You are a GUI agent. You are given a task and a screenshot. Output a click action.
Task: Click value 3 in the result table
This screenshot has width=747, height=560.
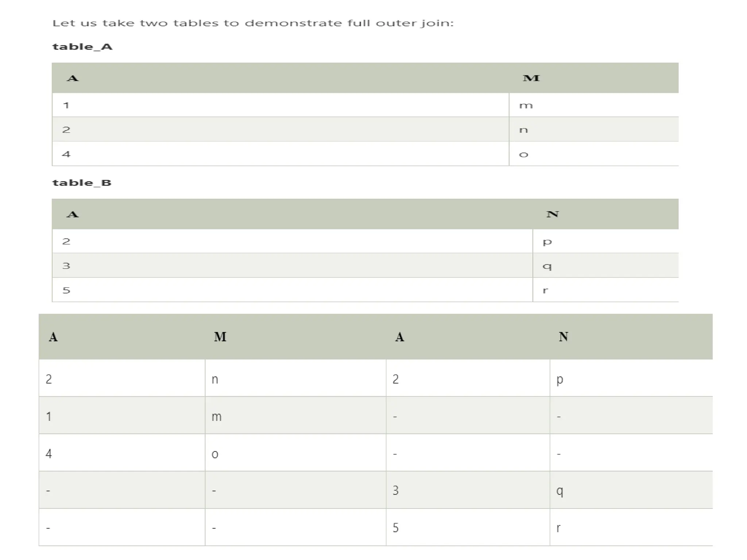pyautogui.click(x=468, y=490)
